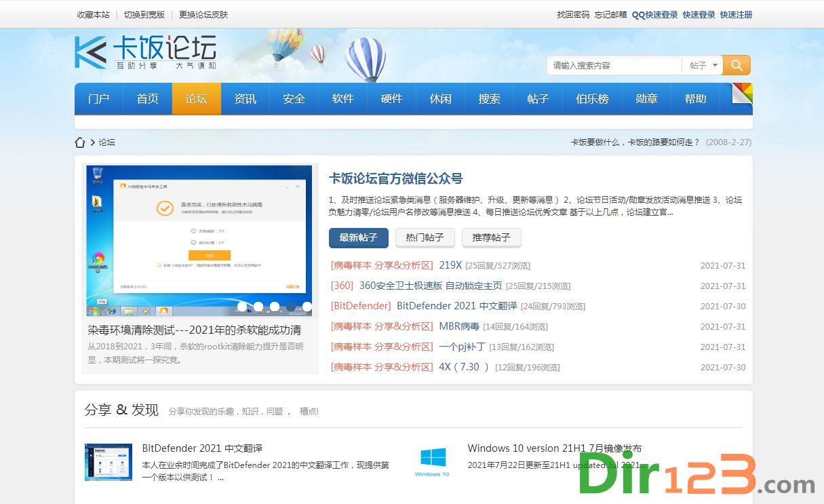Open the 资讯 navigation tab
Screen dimensions: 824x504
(246, 99)
